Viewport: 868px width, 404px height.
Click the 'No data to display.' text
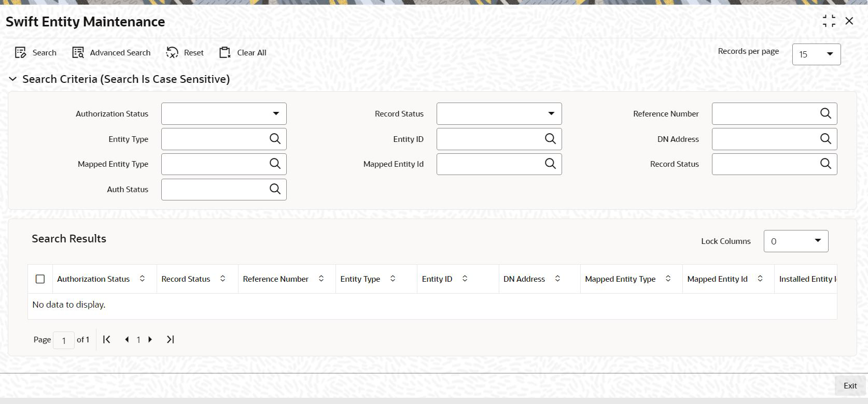pyautogui.click(x=69, y=305)
